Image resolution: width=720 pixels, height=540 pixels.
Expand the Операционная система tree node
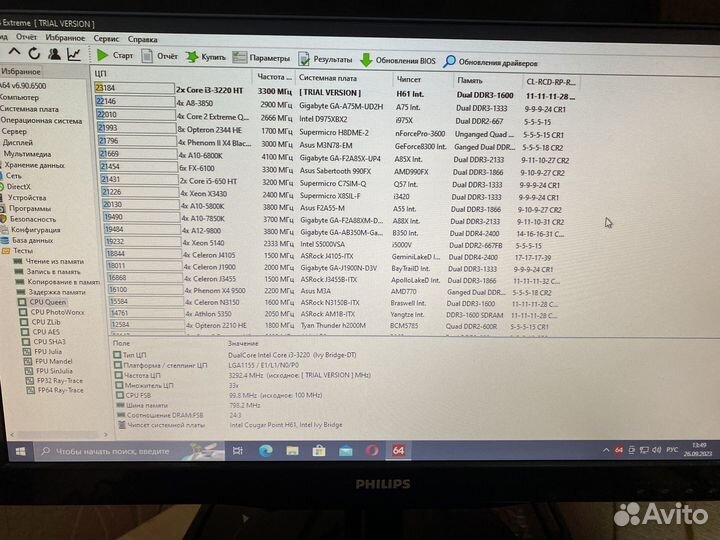[41, 121]
